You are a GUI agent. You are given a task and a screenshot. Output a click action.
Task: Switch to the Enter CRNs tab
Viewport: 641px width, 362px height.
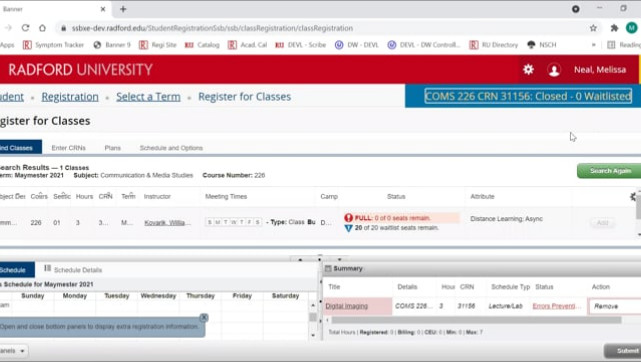tap(69, 148)
